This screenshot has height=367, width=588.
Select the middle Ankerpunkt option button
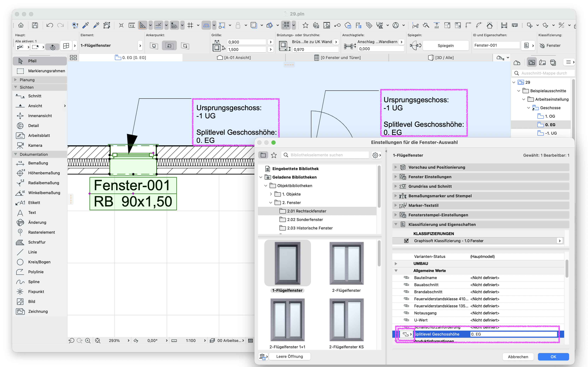tap(169, 46)
